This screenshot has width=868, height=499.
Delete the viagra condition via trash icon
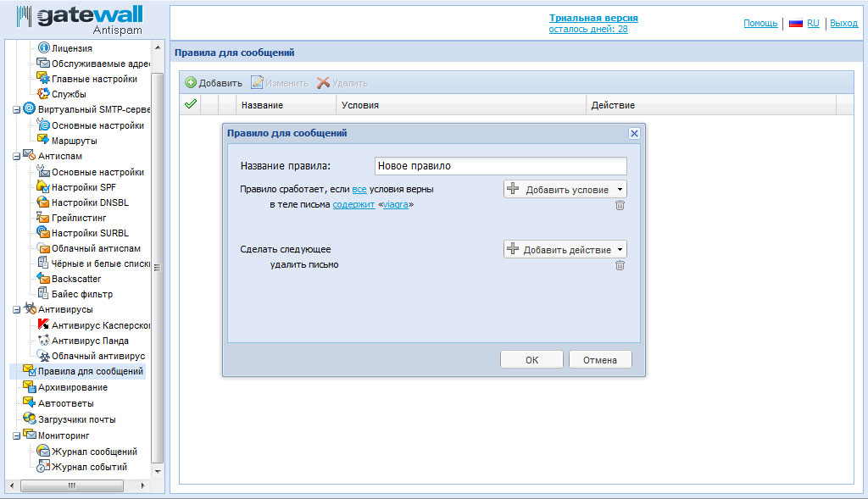pyautogui.click(x=620, y=205)
